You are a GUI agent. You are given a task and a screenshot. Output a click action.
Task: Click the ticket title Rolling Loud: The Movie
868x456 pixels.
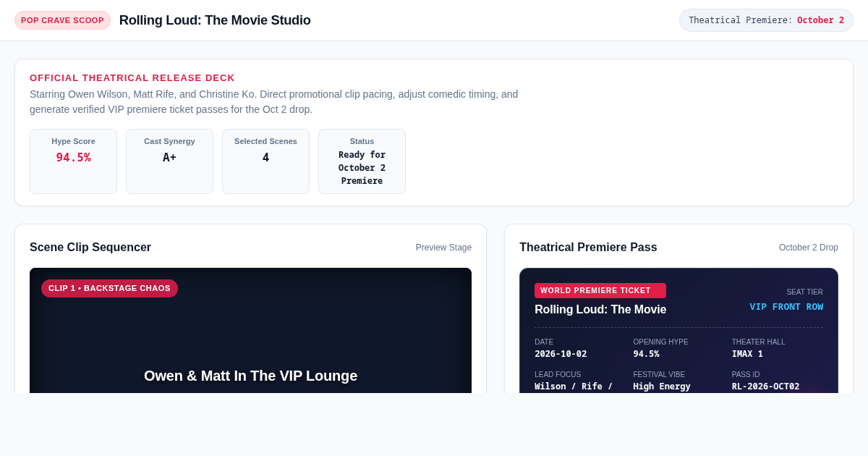point(600,310)
